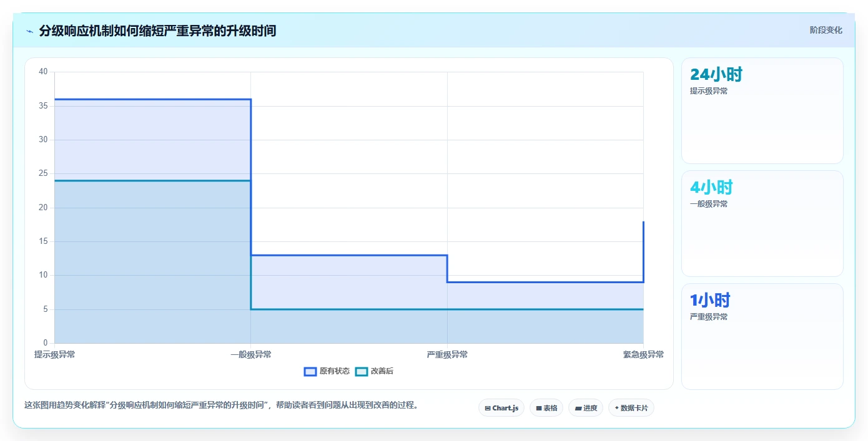Click the 紧急级异常 x-axis label
The height and width of the screenshot is (441, 868).
pyautogui.click(x=643, y=355)
